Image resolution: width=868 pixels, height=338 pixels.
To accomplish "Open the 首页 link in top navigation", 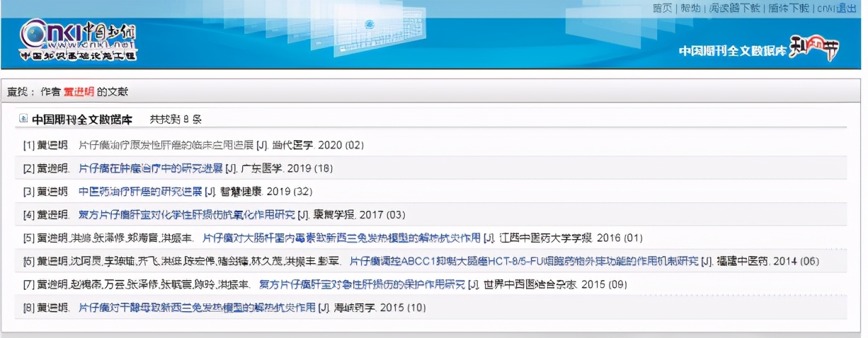I will (x=662, y=8).
